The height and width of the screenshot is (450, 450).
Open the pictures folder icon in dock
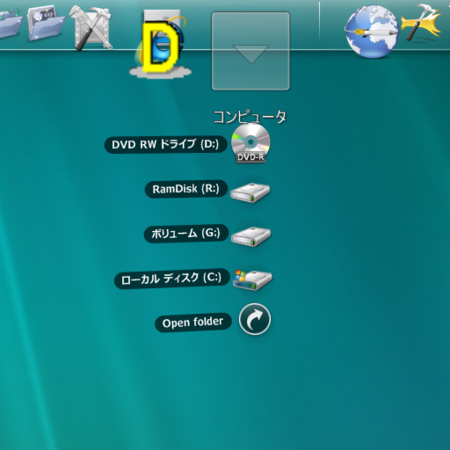click(x=45, y=23)
